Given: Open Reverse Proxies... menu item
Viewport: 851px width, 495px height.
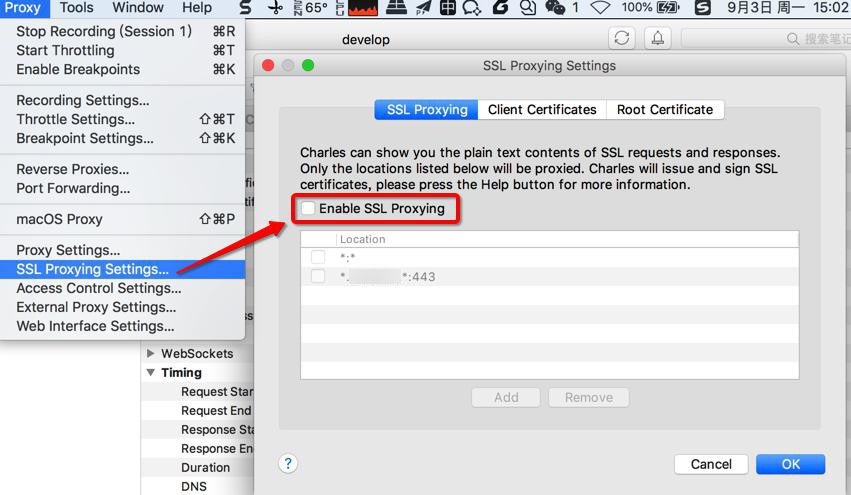Looking at the screenshot, I should pos(123,169).
